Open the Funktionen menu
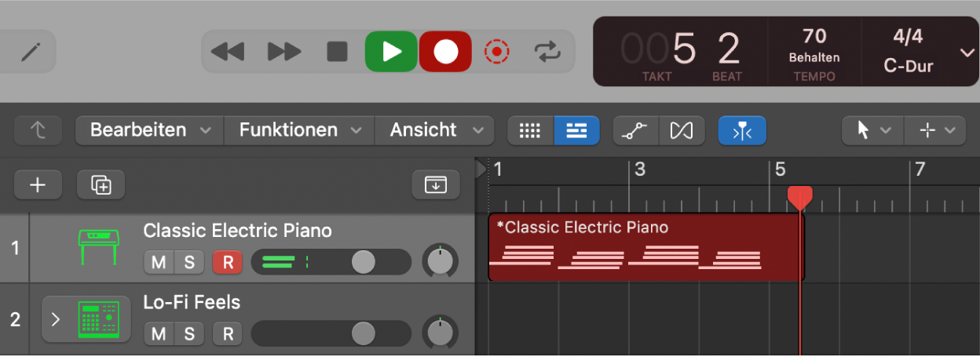The height and width of the screenshot is (357, 980). click(299, 130)
